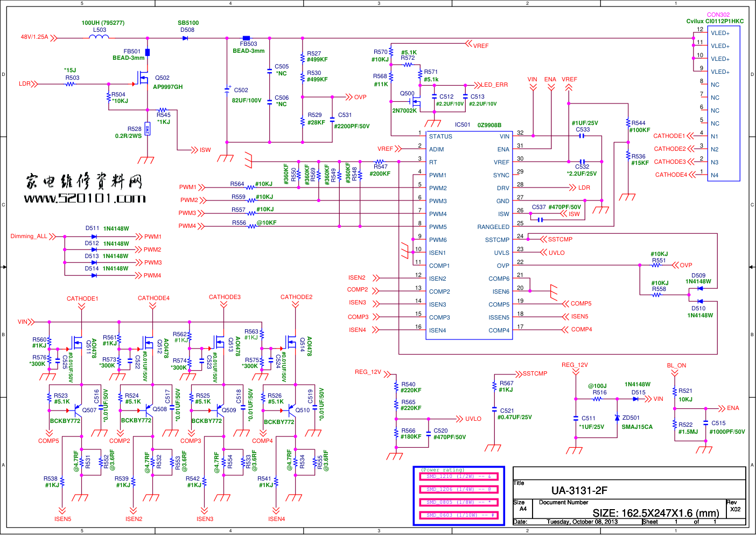This screenshot has height=535, width=756.
Task: Click the RANGELED pin label
Action: click(493, 227)
